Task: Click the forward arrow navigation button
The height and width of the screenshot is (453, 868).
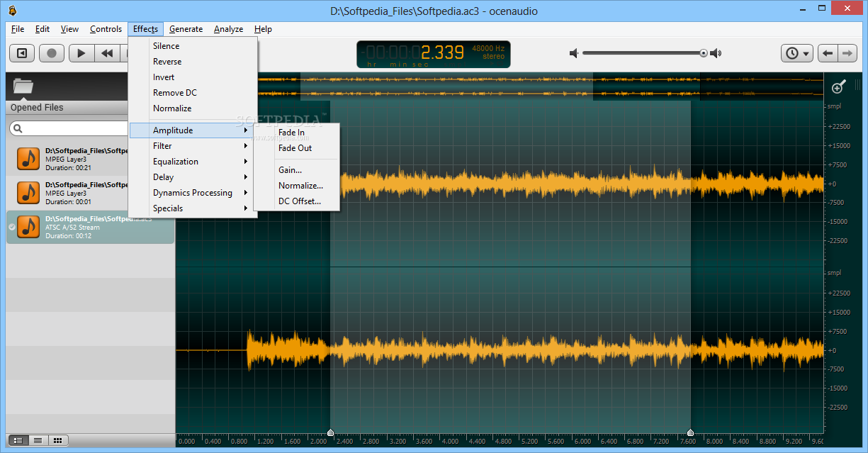Action: 847,53
